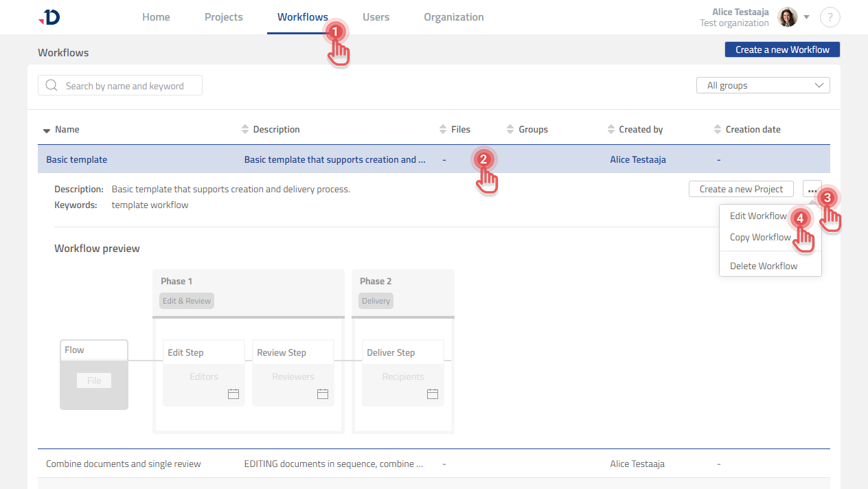Open the All groups dropdown

(762, 85)
